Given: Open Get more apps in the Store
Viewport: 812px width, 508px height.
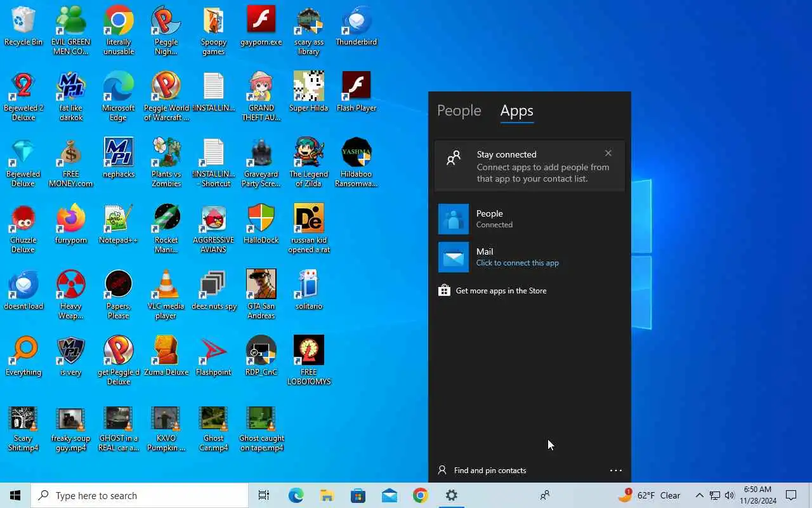Looking at the screenshot, I should coord(492,291).
